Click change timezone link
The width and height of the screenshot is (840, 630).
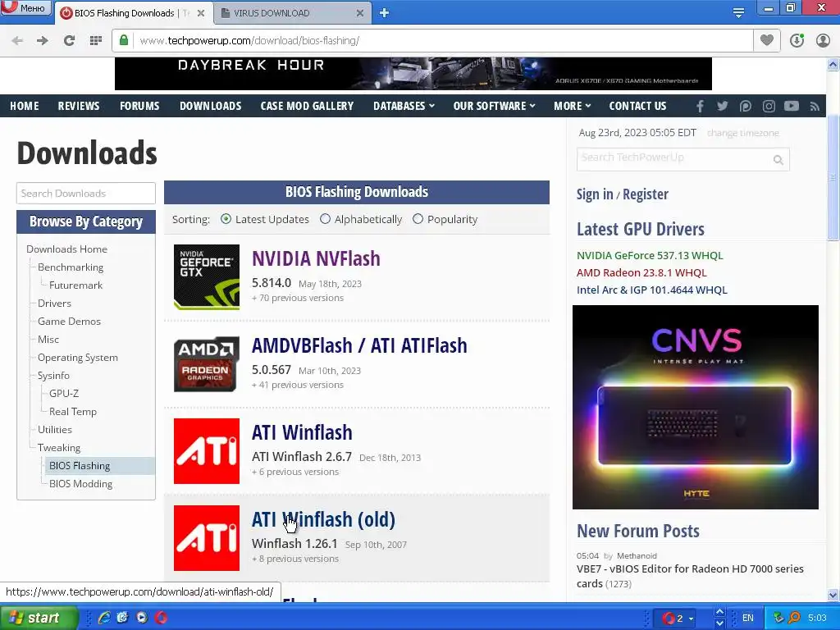743,133
